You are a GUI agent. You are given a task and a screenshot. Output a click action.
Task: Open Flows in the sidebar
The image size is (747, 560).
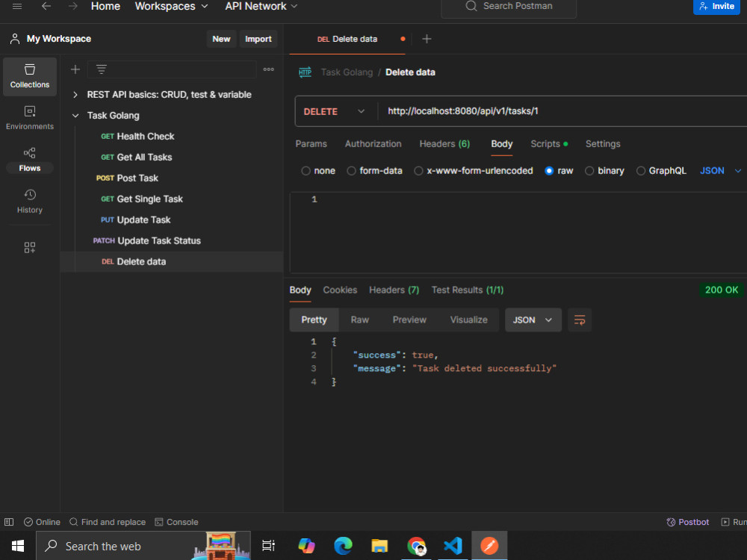(x=30, y=160)
